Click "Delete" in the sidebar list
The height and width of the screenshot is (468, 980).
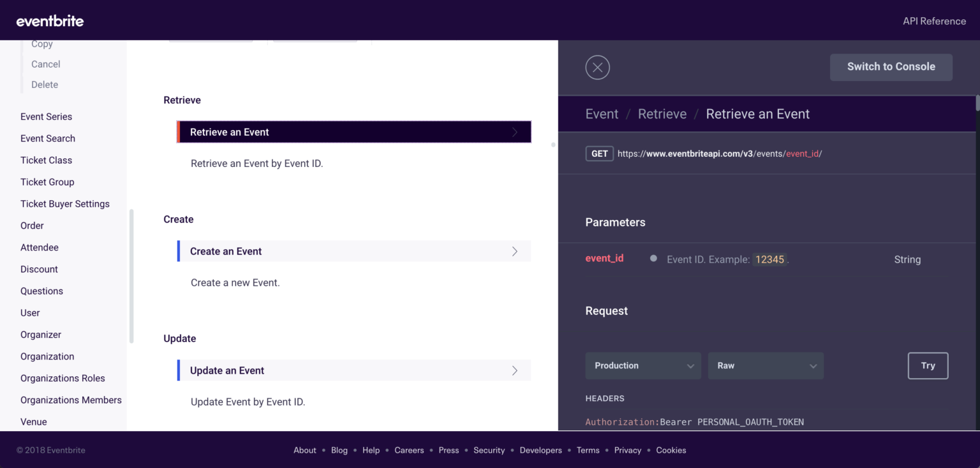[45, 84]
